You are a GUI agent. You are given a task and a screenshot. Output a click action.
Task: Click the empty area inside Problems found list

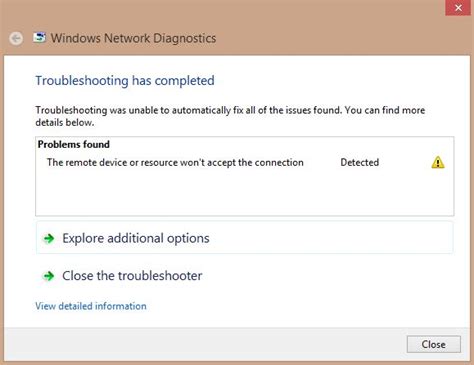pos(244,193)
